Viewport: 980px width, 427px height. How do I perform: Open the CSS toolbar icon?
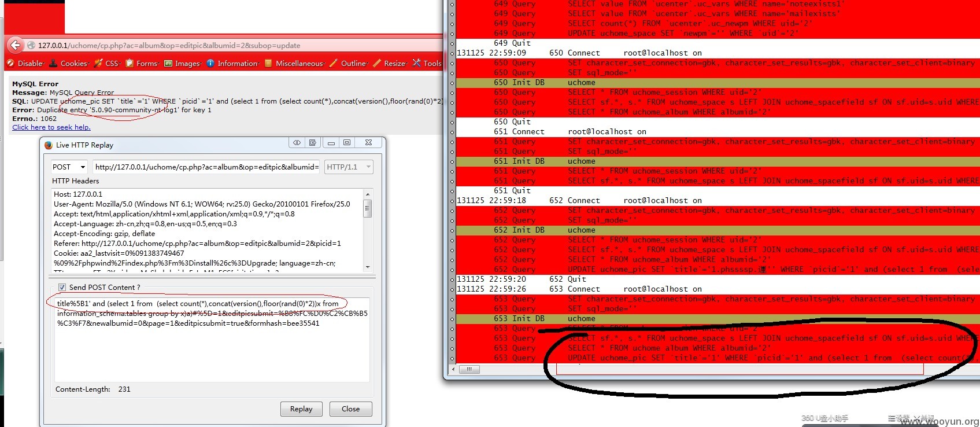tap(98, 63)
